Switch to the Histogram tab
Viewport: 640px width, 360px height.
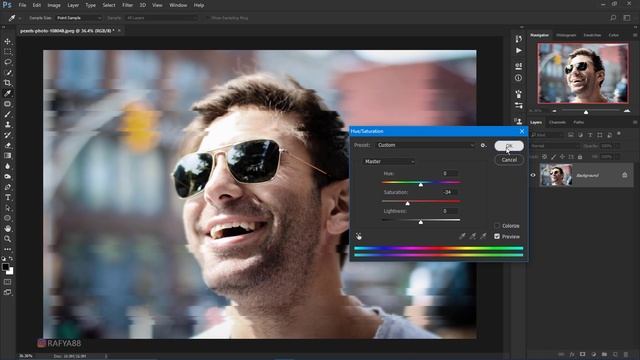pos(566,35)
